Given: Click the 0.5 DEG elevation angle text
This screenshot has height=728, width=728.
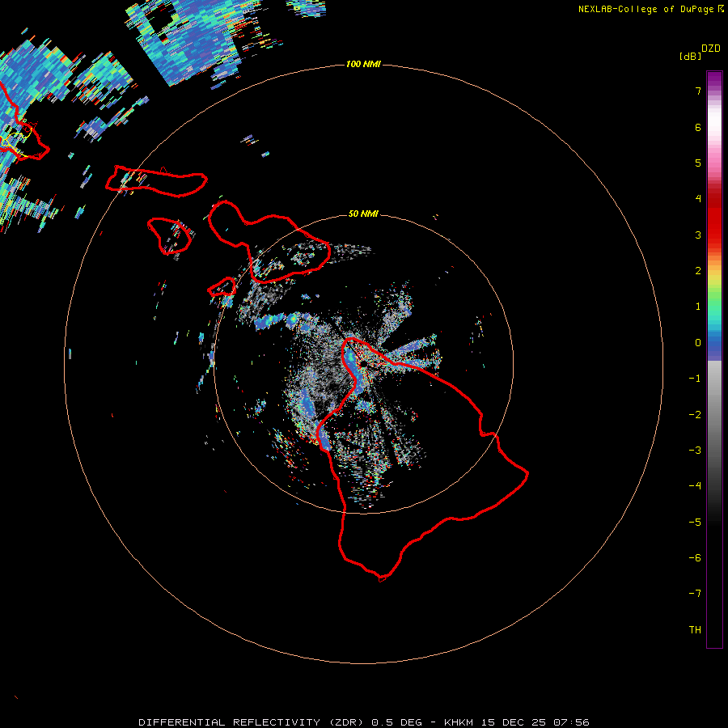Looking at the screenshot, I should [x=396, y=722].
